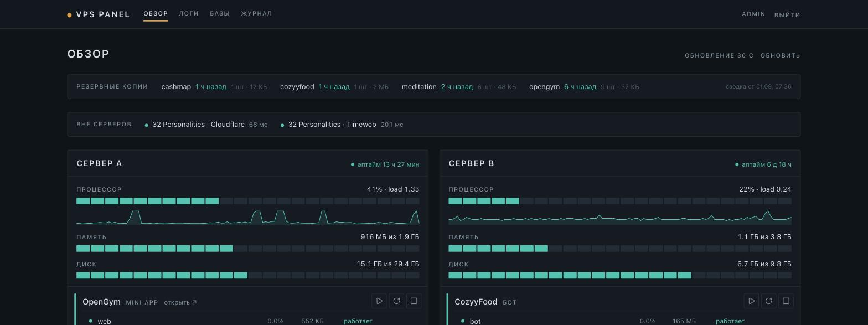This screenshot has width=868, height=325.
Task: Click the ОБНОВИТЬ refresh button
Action: [780, 55]
